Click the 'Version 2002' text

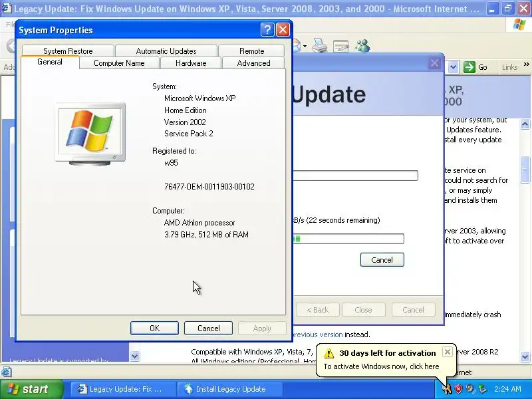[185, 122]
